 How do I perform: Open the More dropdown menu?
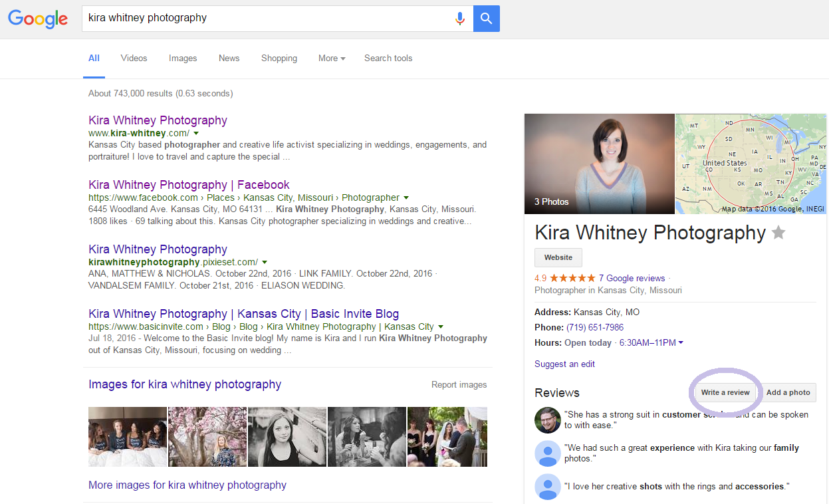tap(332, 59)
